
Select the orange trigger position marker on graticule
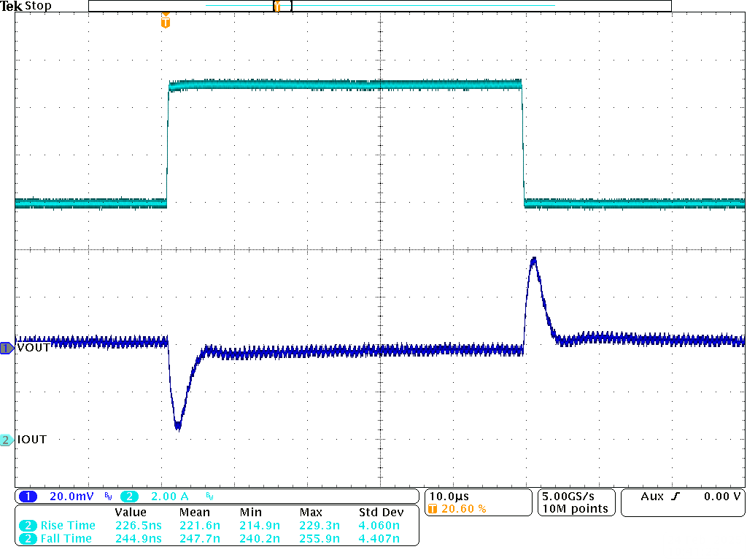click(x=166, y=22)
